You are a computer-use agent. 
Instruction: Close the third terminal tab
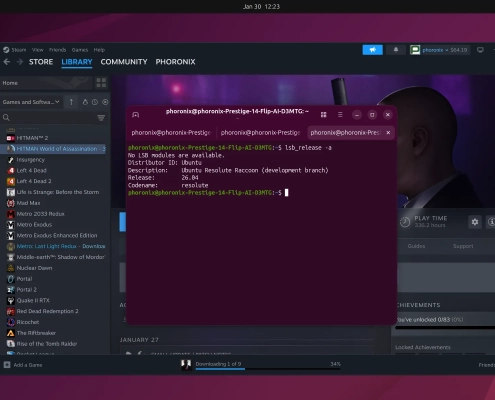click(388, 133)
